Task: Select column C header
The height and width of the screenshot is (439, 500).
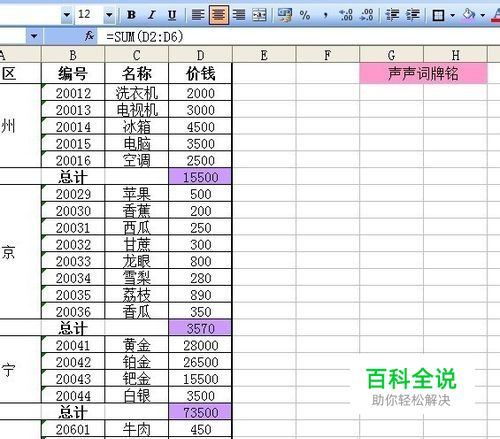Action: point(137,55)
